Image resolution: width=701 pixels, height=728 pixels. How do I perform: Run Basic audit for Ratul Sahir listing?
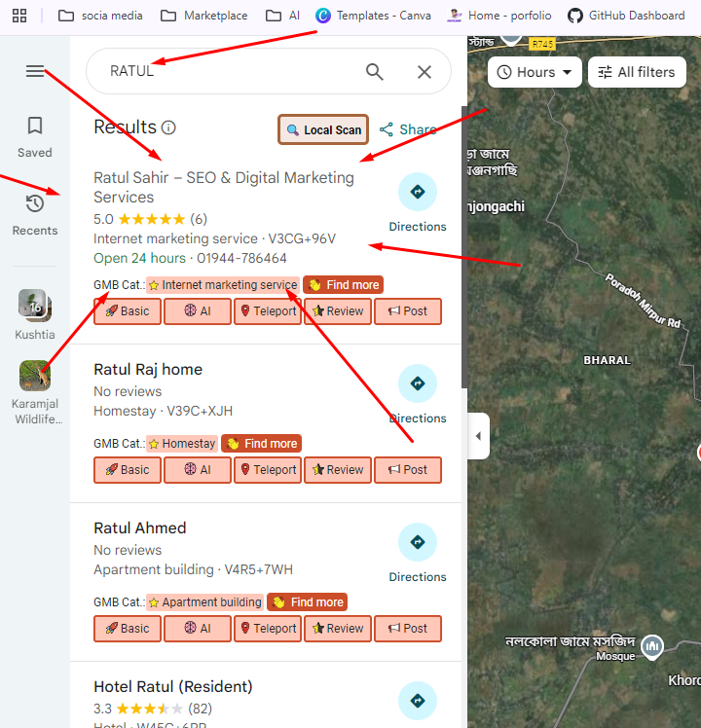pyautogui.click(x=128, y=311)
